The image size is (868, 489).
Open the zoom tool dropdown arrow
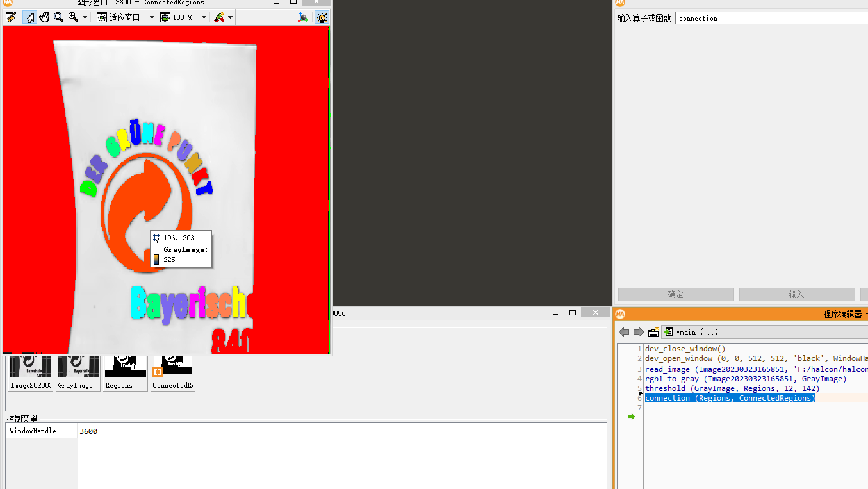pos(85,17)
